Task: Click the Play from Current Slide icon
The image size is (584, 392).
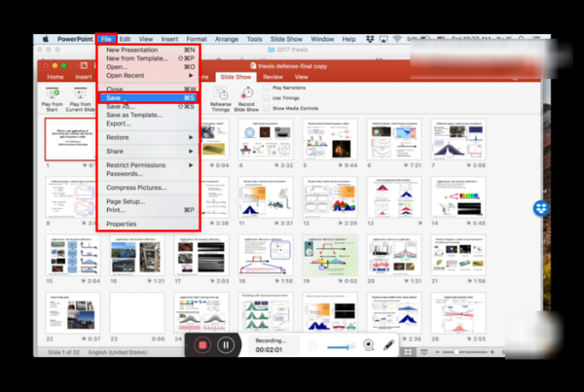Action: click(81, 93)
